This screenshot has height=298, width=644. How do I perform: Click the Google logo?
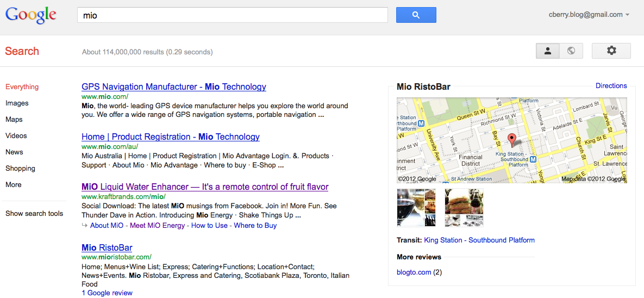click(31, 15)
